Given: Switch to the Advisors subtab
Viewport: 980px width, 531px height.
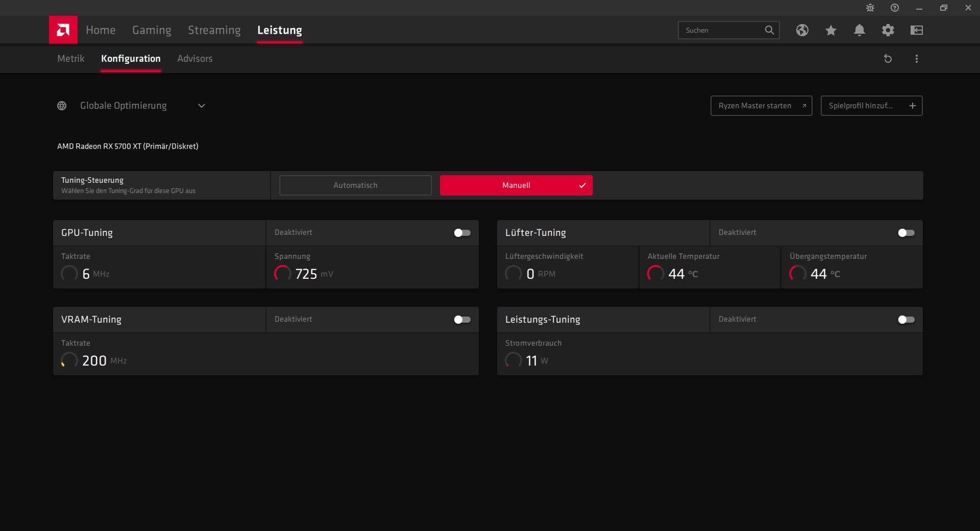Looking at the screenshot, I should click(x=195, y=59).
